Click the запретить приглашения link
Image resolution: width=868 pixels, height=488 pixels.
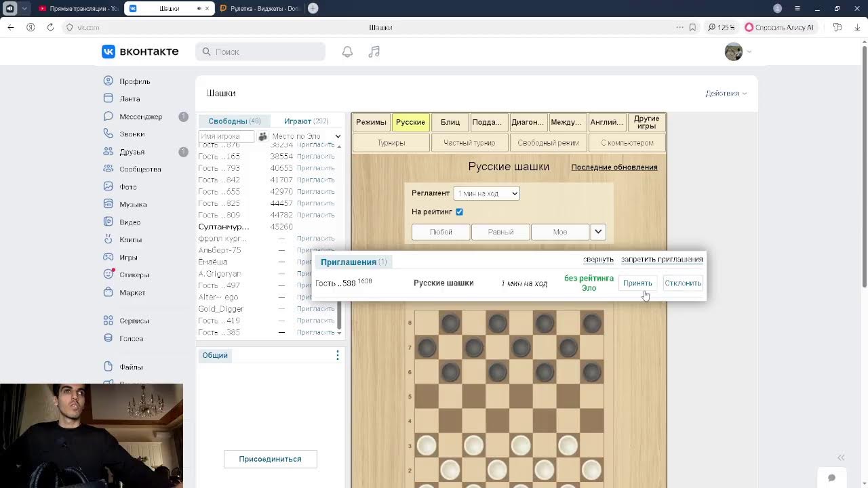click(x=662, y=260)
